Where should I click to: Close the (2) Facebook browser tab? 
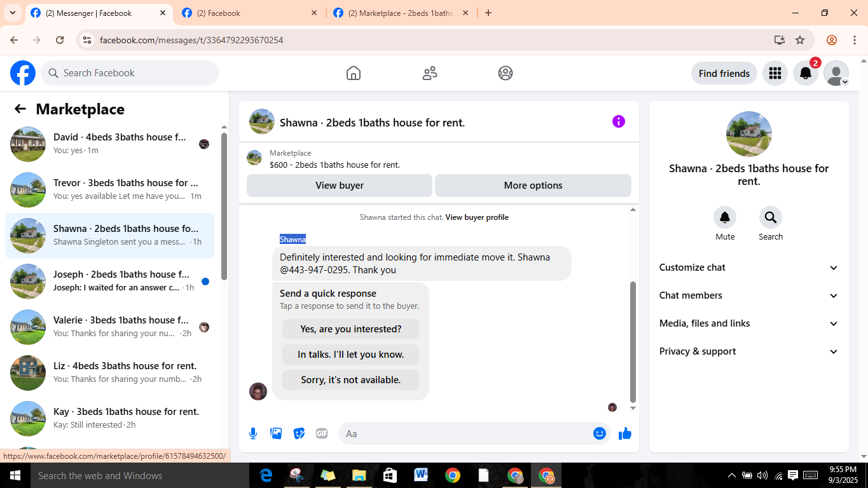tap(314, 13)
